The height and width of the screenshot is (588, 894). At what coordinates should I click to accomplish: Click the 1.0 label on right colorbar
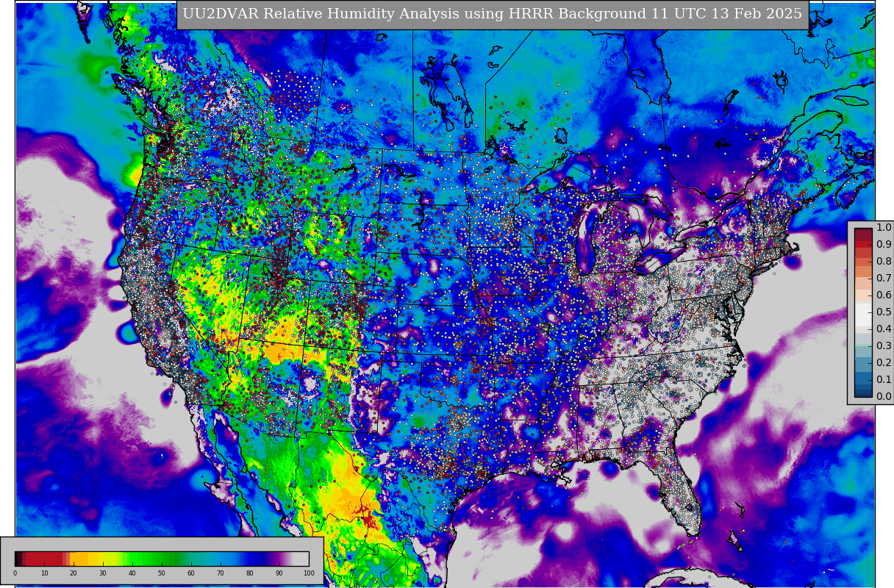pos(884,227)
